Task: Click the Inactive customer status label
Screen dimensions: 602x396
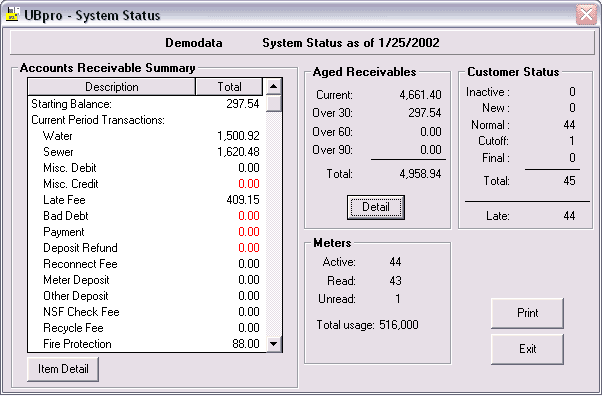Action: click(488, 92)
